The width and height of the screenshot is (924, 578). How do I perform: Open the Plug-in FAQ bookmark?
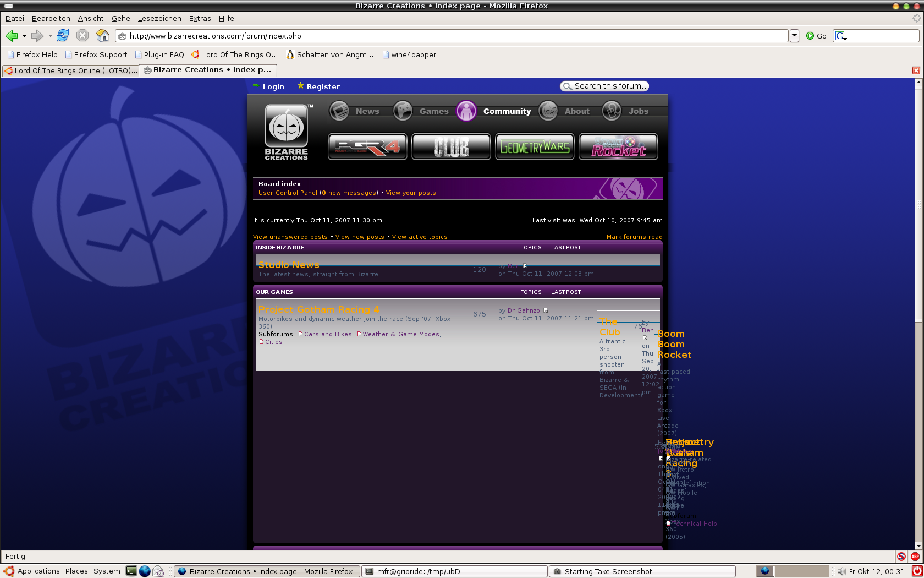pos(159,54)
